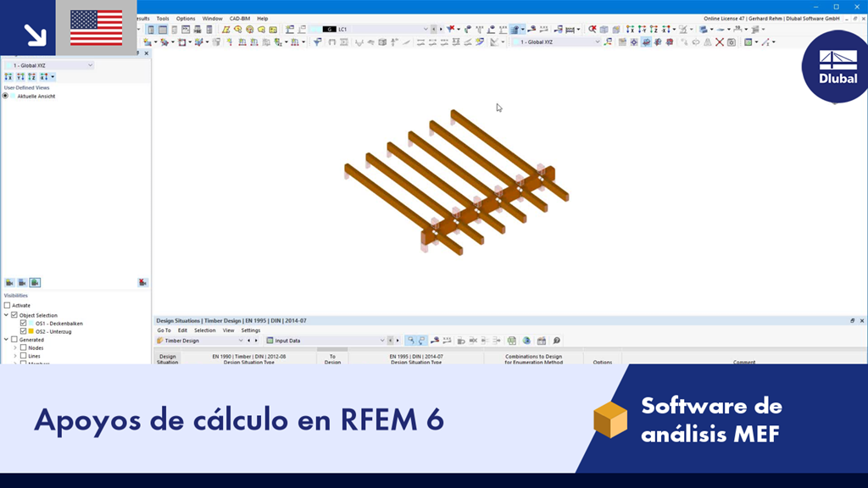Click the View in Z direction icon
Screen dimensions: 868x488
tap(654, 30)
